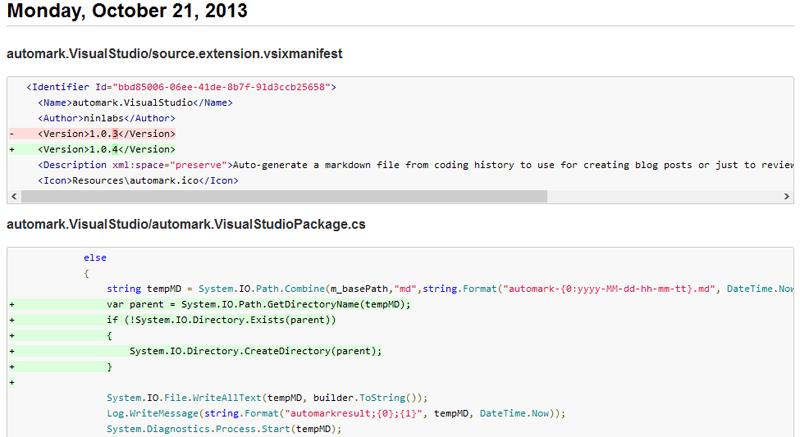This screenshot has width=800, height=437.
Task: Click the plus diff marker beside Version 1.0.4
Action: tap(12, 149)
